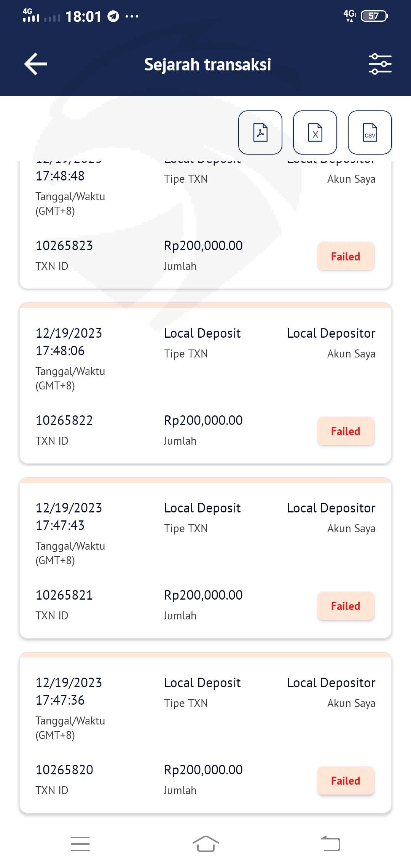Screen dimensions: 411x868
Task: Tap the back arrow in header
Action: point(35,64)
